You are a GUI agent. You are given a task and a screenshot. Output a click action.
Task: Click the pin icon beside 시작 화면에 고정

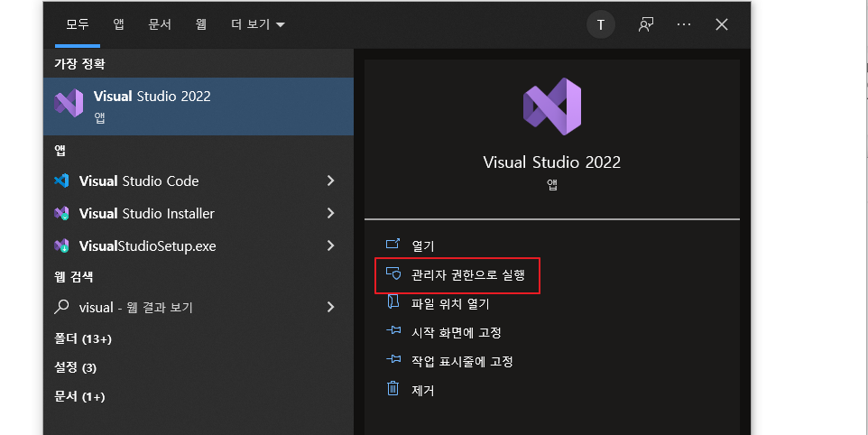(393, 330)
